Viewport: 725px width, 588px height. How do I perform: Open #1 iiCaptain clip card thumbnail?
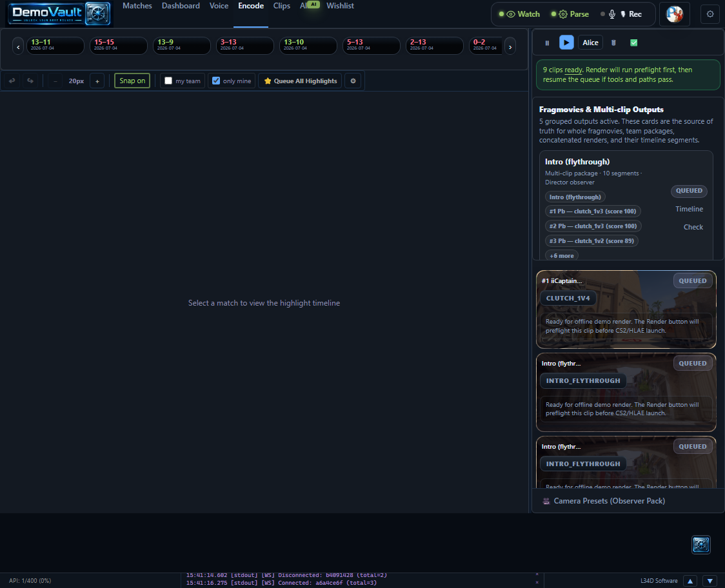tap(626, 309)
